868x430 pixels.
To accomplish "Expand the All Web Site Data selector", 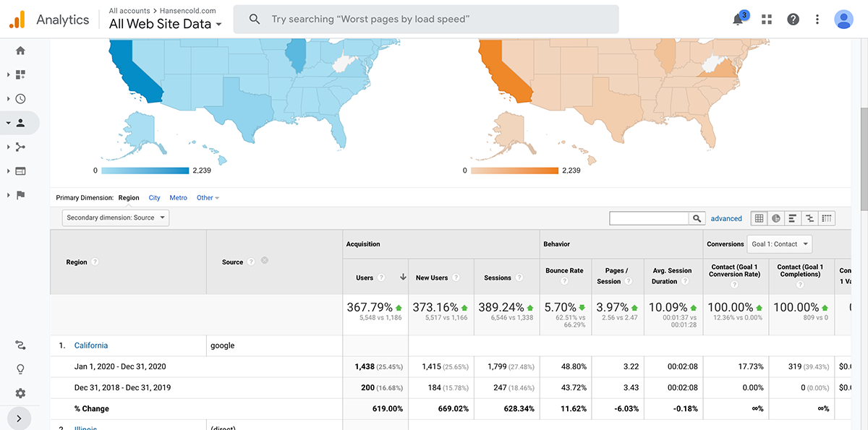I will point(165,25).
